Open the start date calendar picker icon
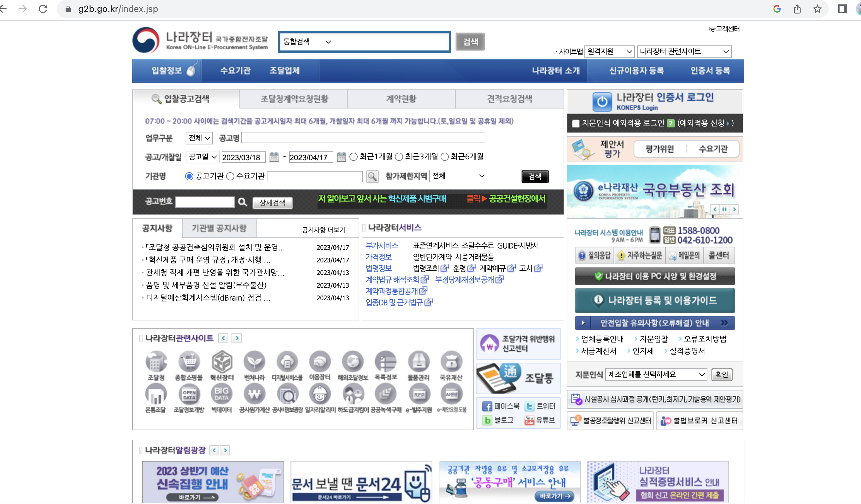The height and width of the screenshot is (504, 861). (274, 157)
